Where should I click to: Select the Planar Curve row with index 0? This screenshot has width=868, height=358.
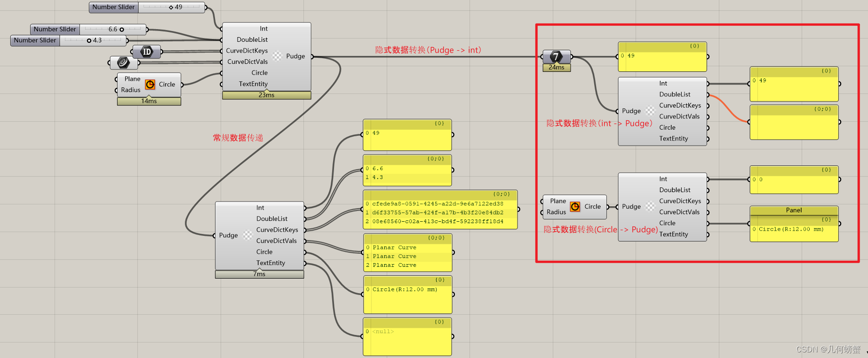point(407,247)
